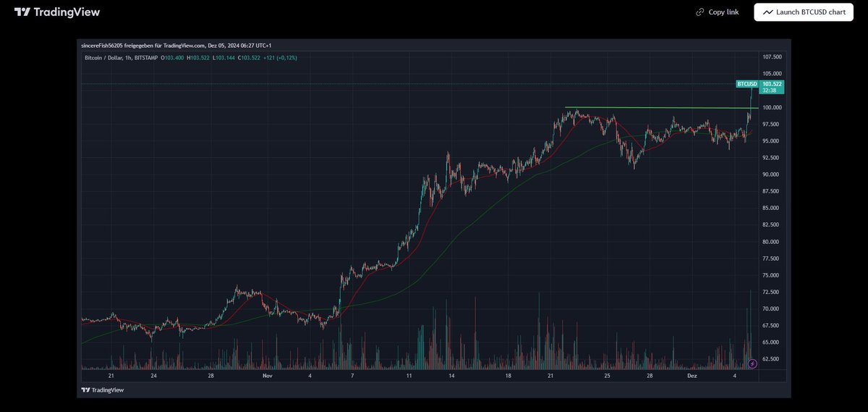868x412 pixels.
Task: Click the 95.000 price axis label
Action: pos(772,140)
